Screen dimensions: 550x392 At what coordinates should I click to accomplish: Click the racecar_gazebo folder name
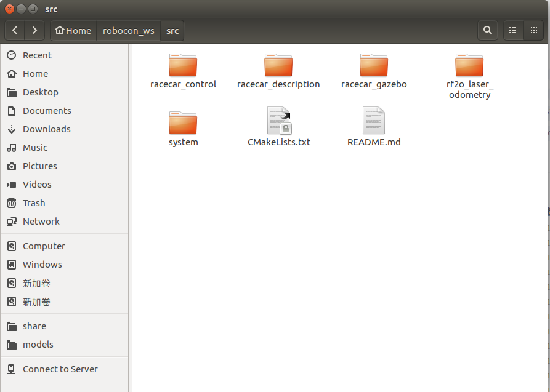tap(374, 84)
